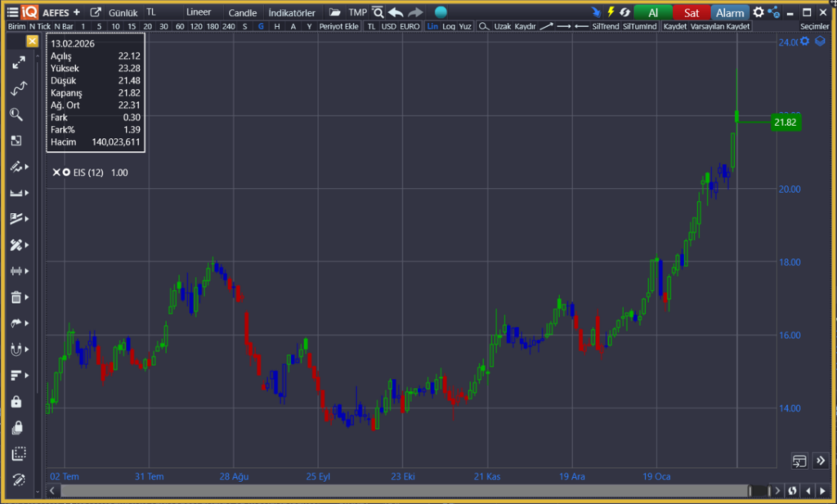Click the trash delete tool in sidebar
This screenshot has height=504, width=837.
(16, 298)
